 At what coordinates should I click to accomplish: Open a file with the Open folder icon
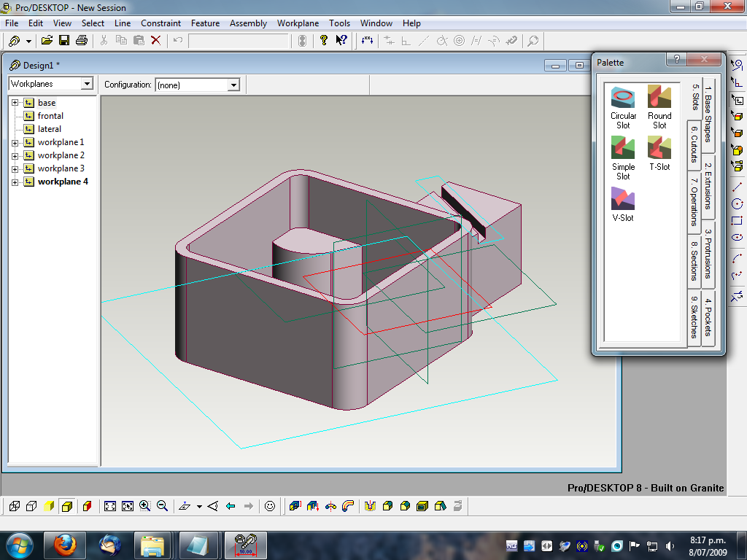[45, 40]
